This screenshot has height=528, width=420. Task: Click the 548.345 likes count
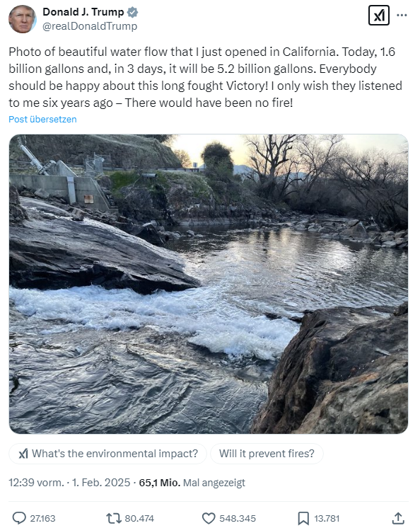238,518
